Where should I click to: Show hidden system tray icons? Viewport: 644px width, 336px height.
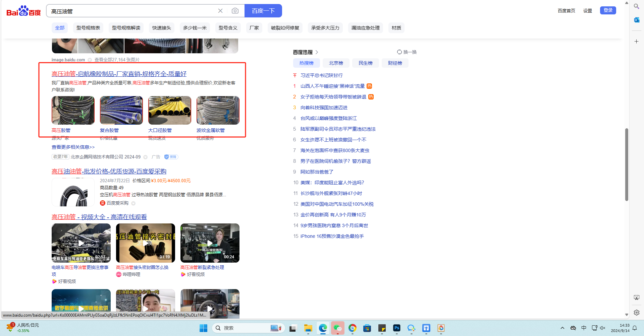point(562,328)
